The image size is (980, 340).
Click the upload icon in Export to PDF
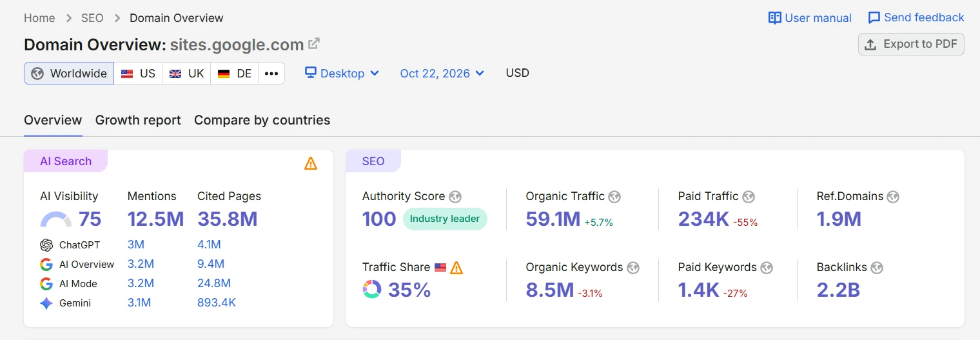(870, 45)
